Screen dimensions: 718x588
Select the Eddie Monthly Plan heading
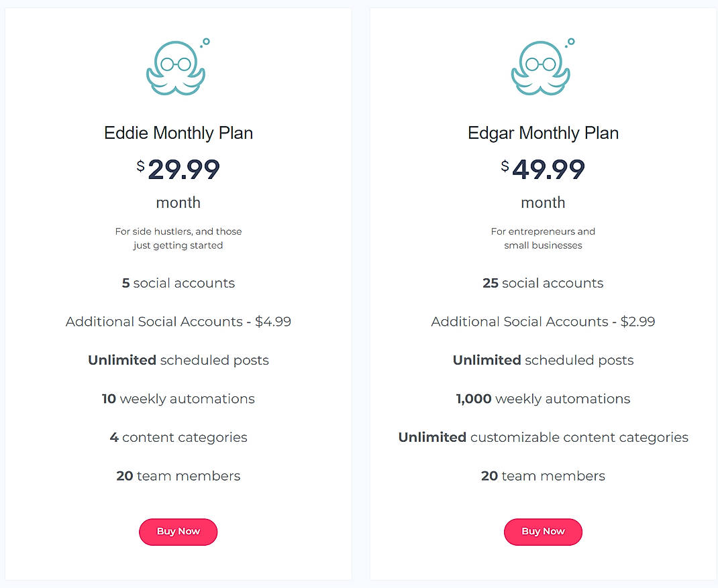pyautogui.click(x=178, y=133)
